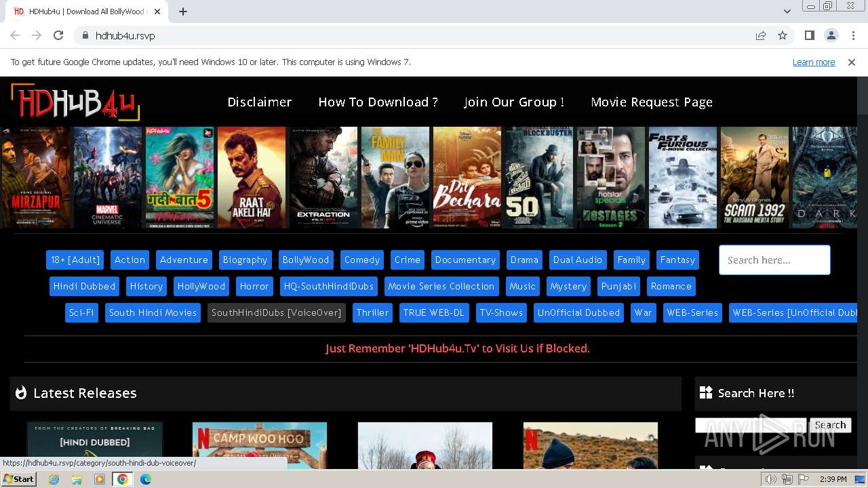The image size is (868, 488).
Task: Select the Mystery category tag
Action: click(x=568, y=286)
